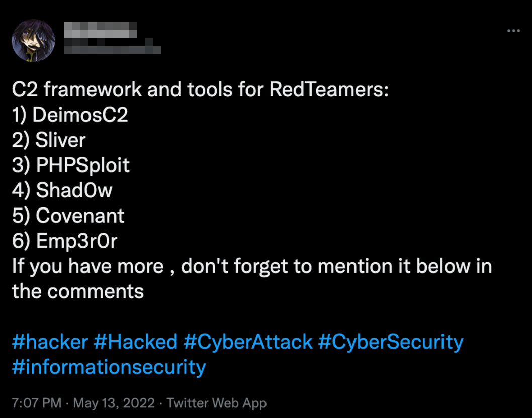532x418 pixels.
Task: Click the Sliver list entry text
Action: 60,141
